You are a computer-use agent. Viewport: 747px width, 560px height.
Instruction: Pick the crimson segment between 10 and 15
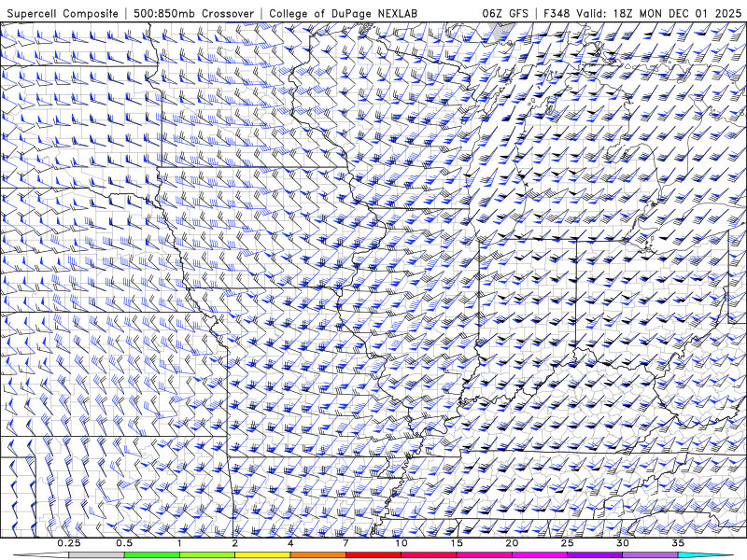pyautogui.click(x=429, y=555)
